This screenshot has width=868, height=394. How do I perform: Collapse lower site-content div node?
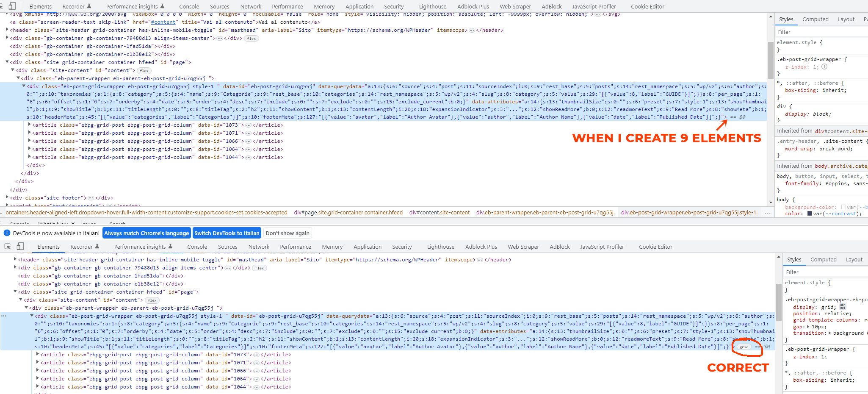[x=21, y=300]
